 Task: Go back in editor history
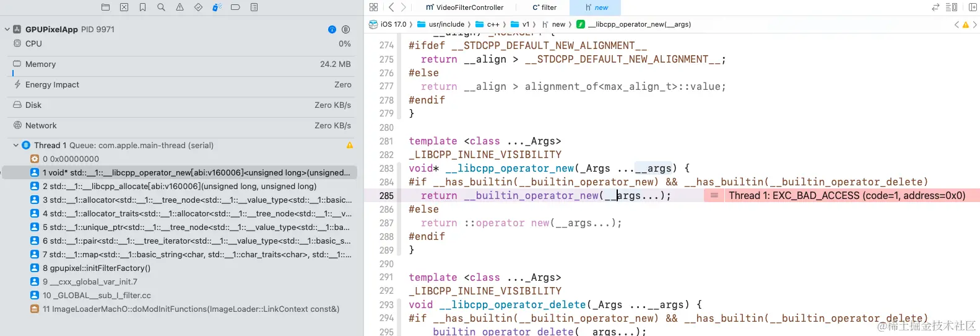(391, 7)
